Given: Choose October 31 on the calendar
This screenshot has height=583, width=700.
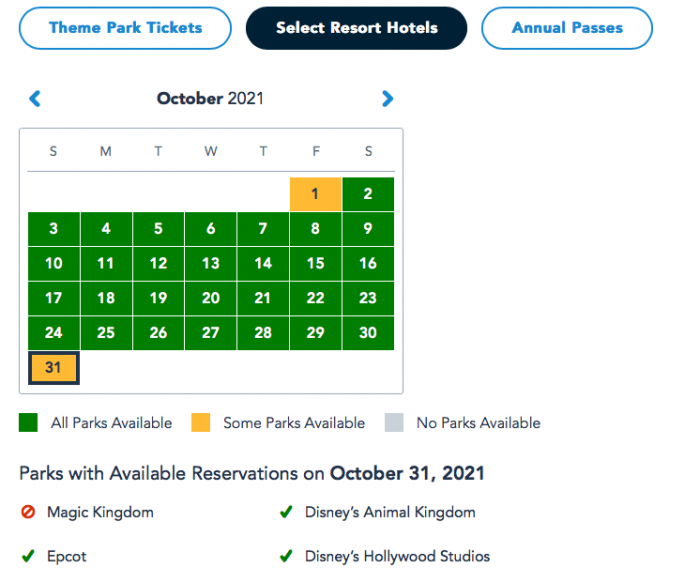Looking at the screenshot, I should tap(53, 368).
